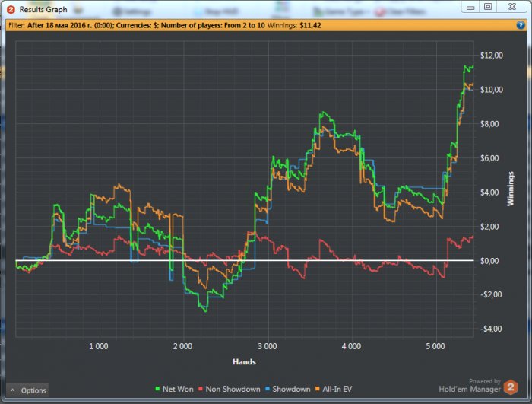
Task: Click the green Net Won legend swatch
Action: pos(157,390)
